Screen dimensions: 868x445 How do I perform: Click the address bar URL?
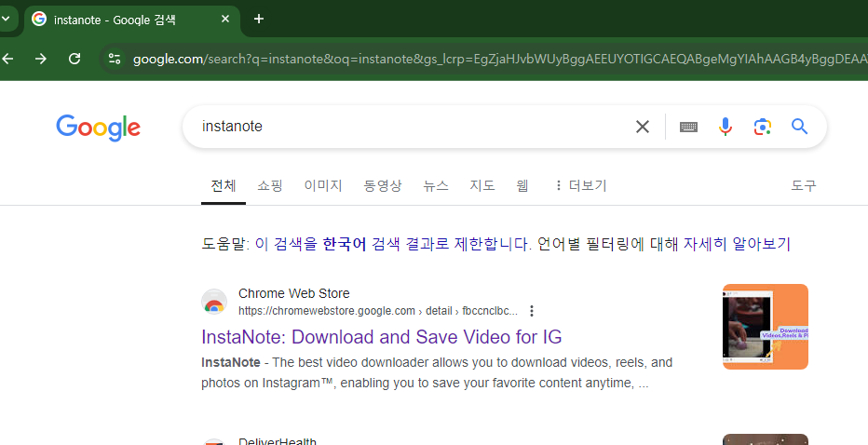pyautogui.click(x=498, y=59)
